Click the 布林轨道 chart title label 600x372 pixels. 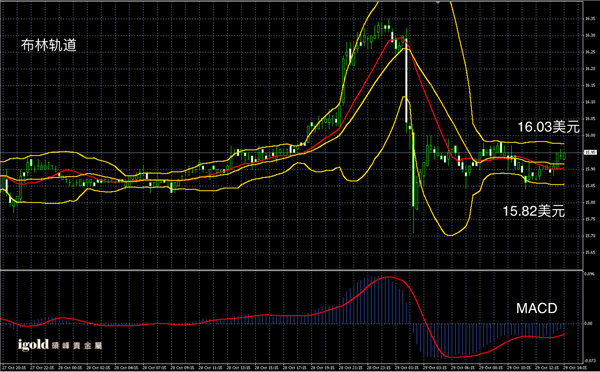click(x=49, y=46)
